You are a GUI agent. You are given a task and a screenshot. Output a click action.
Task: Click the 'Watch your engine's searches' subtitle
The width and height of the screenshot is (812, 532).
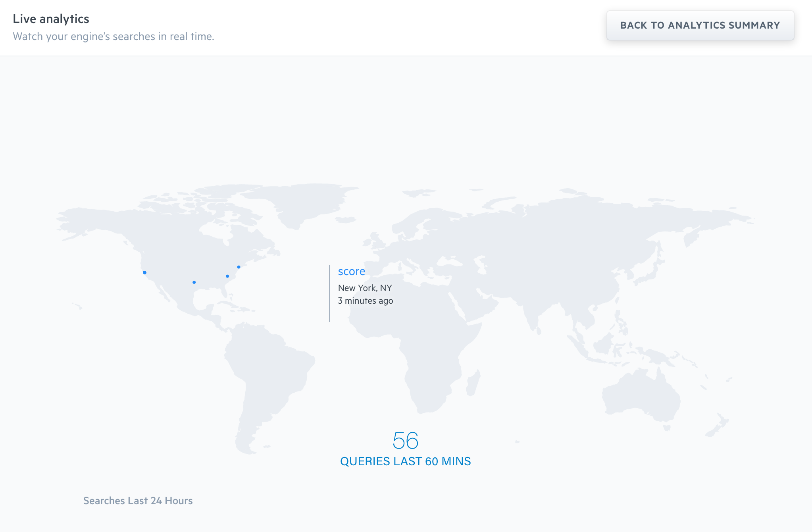pyautogui.click(x=114, y=37)
